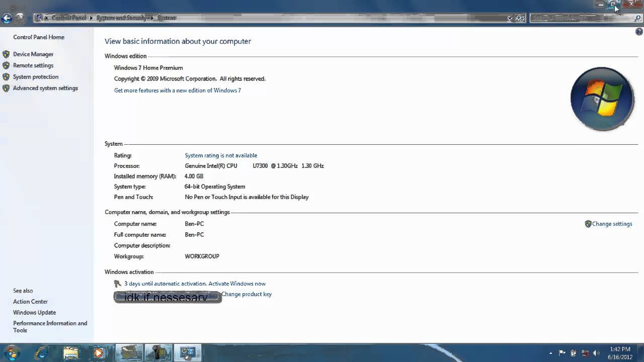
Task: Refresh the address bar
Action: point(520,18)
